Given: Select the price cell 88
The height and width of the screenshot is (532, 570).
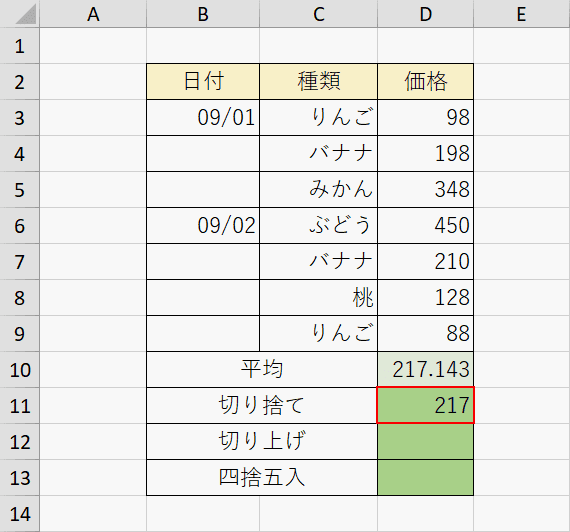Looking at the screenshot, I should (x=425, y=334).
